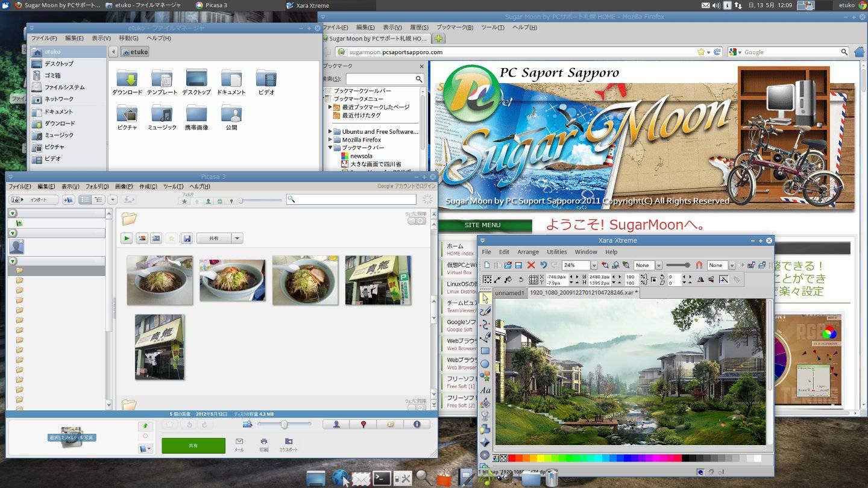Image resolution: width=868 pixels, height=488 pixels.
Task: Click the Google account login link in Picasa
Action: [x=406, y=187]
